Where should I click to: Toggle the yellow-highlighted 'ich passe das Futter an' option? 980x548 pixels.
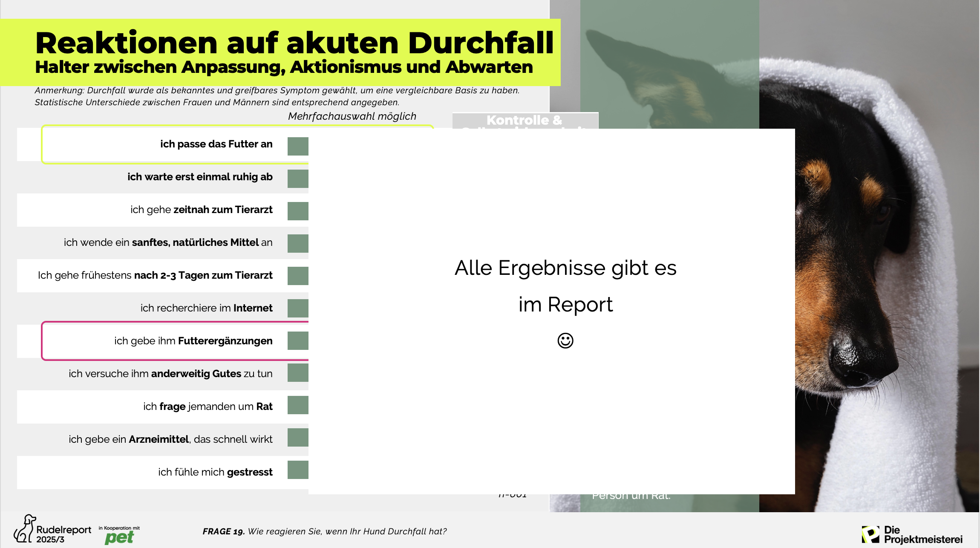(x=216, y=144)
